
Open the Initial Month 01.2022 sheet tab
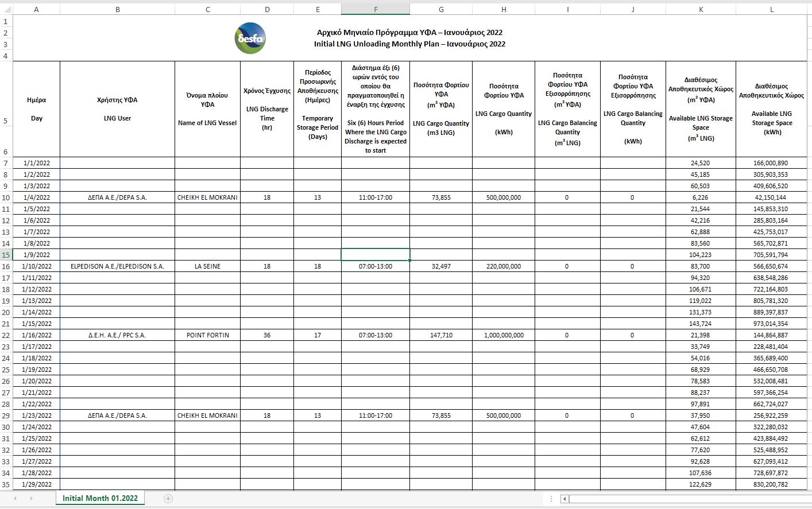point(100,499)
